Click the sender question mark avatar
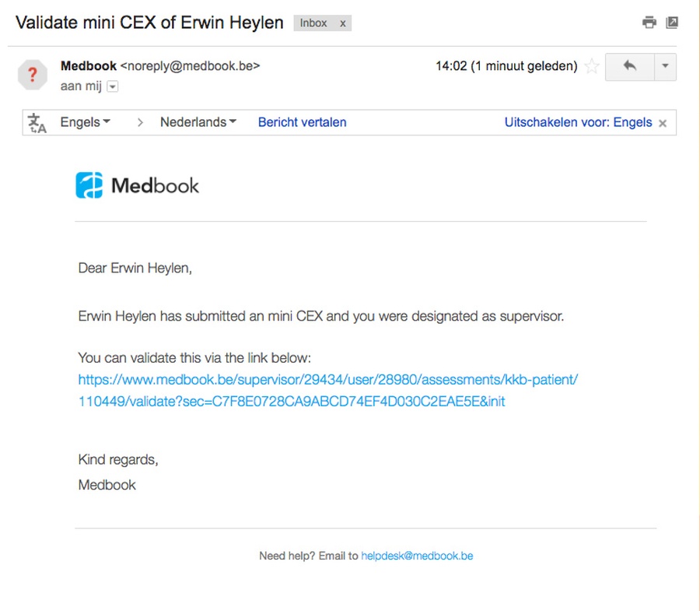The image size is (700, 611). pos(33,74)
